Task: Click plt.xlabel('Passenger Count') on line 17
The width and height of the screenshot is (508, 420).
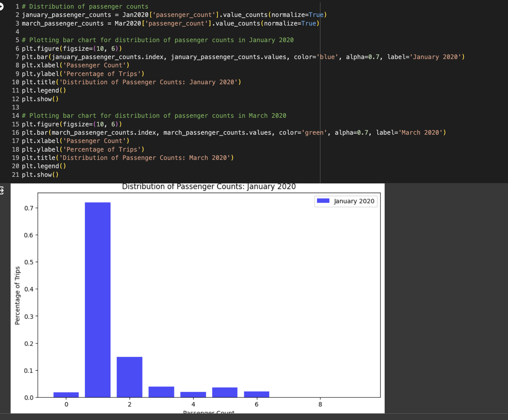Action: click(76, 141)
